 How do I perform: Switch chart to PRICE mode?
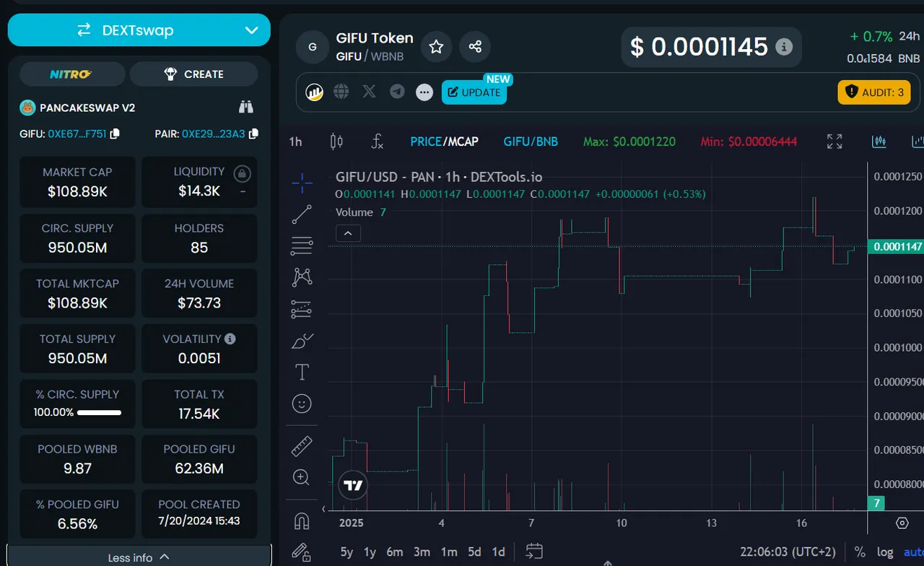click(425, 141)
